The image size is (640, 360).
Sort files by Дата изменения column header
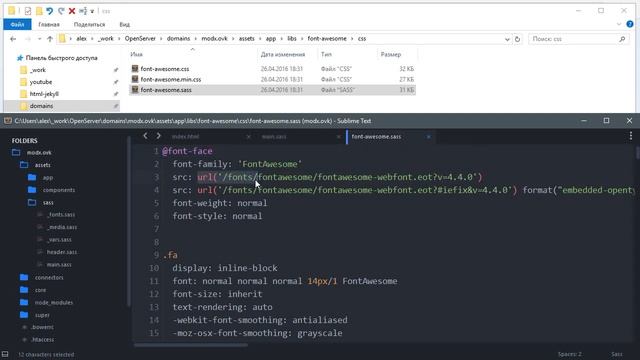click(x=283, y=54)
